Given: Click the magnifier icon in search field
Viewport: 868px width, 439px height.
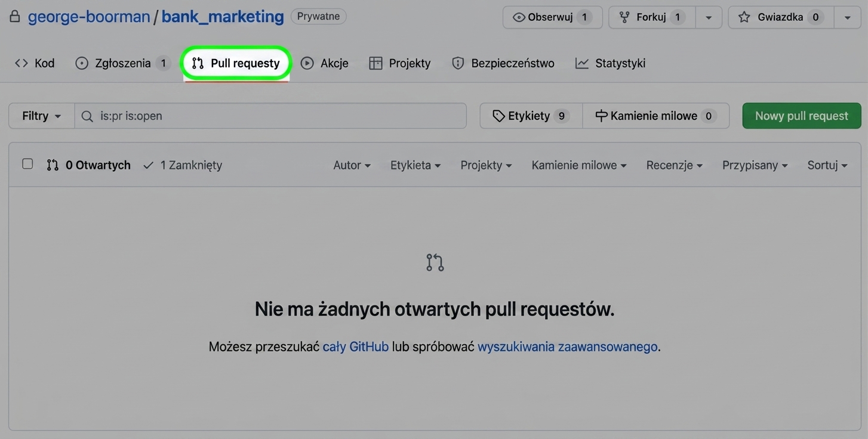Looking at the screenshot, I should tap(87, 116).
